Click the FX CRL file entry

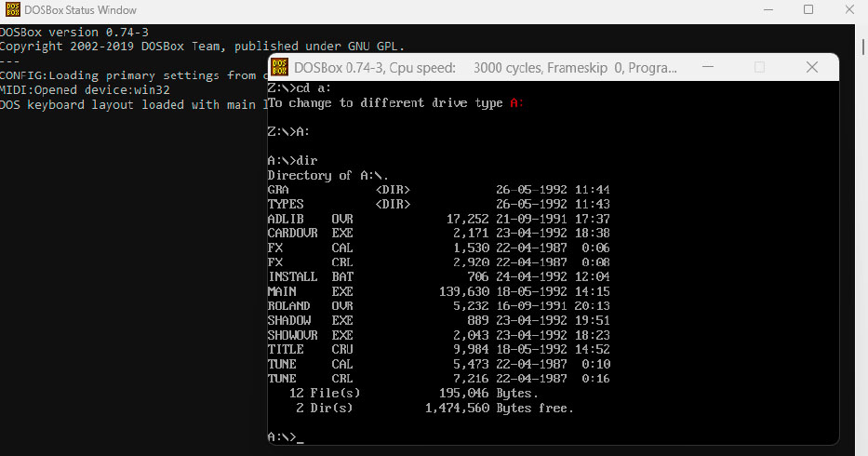pyautogui.click(x=438, y=262)
